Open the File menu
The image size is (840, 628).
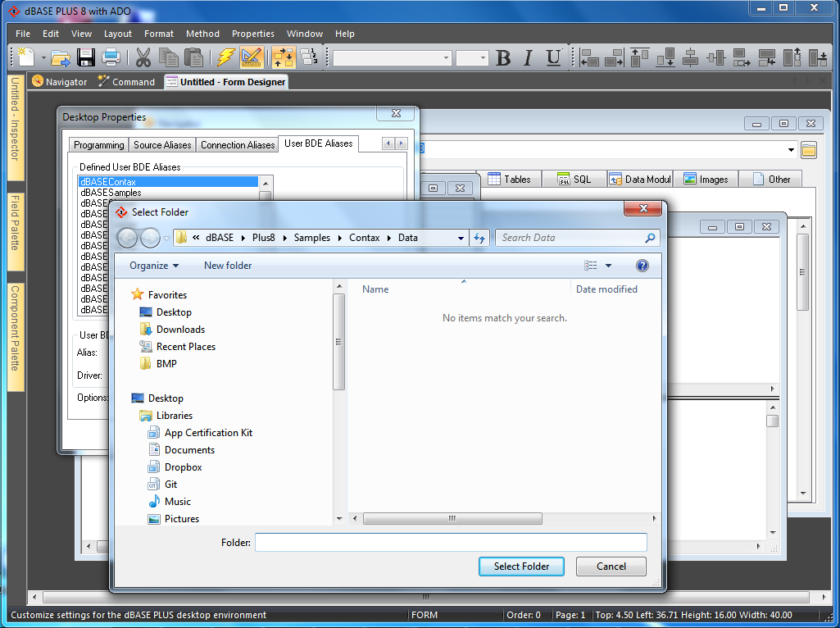click(x=23, y=34)
